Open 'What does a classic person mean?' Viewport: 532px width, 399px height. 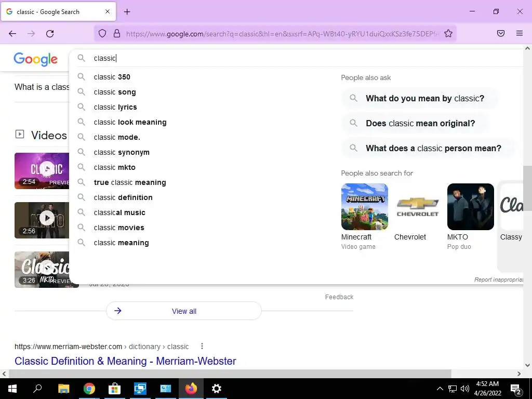pos(429,148)
